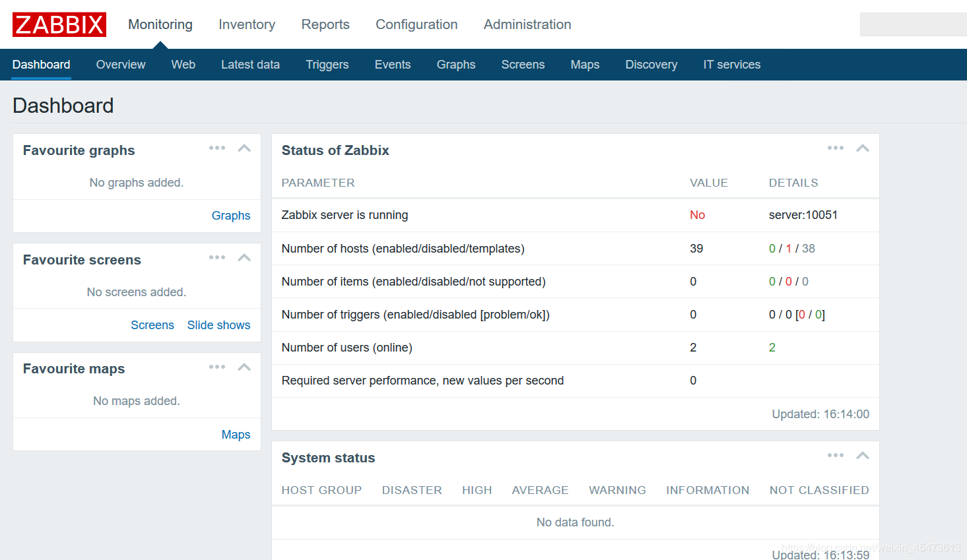Click the Dashboard page heading
The image size is (967, 560).
[63, 106]
